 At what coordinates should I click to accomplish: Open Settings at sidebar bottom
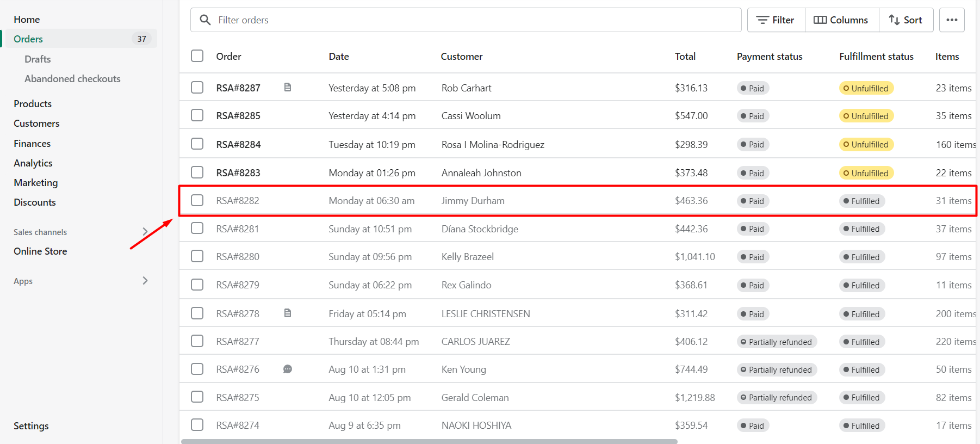coord(31,425)
